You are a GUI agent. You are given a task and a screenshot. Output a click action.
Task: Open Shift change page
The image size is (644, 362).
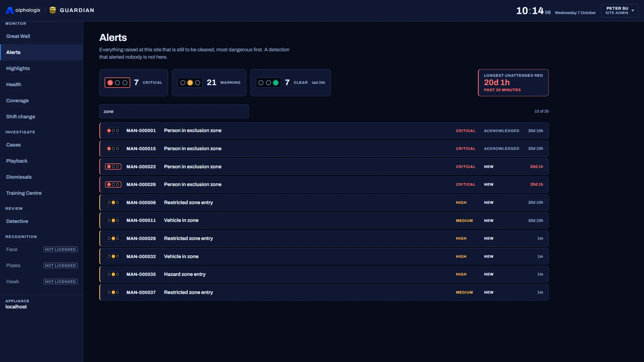coord(42,117)
